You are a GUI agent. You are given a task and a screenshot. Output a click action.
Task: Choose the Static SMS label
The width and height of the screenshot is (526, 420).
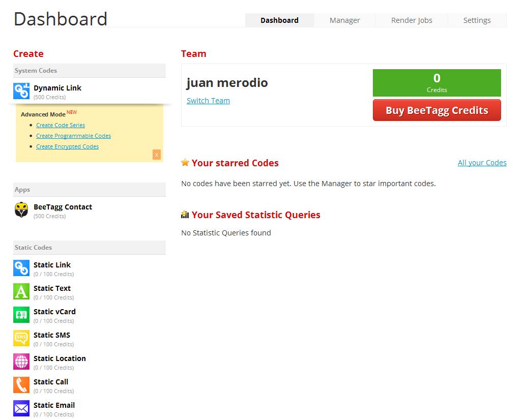52,335
